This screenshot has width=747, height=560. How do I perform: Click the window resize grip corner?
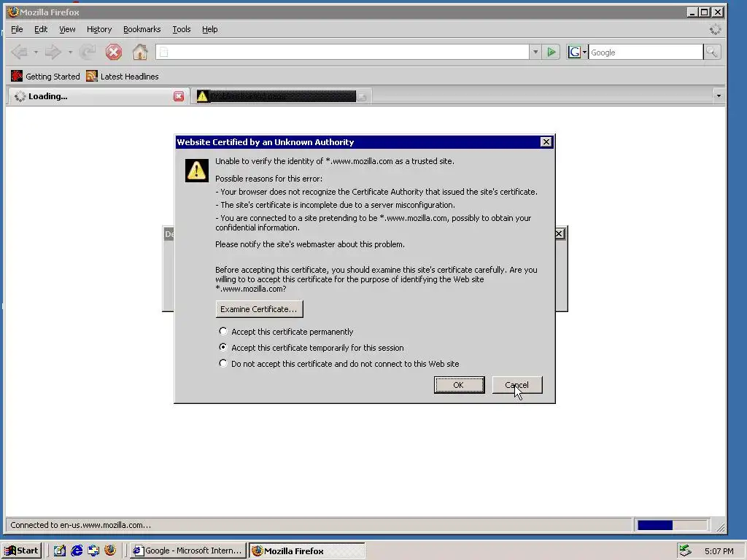(721, 527)
